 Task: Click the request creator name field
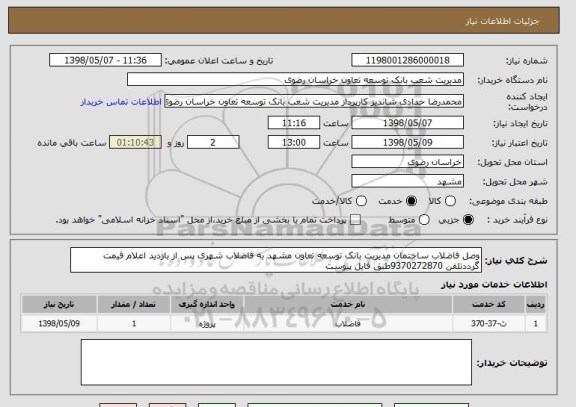314,101
